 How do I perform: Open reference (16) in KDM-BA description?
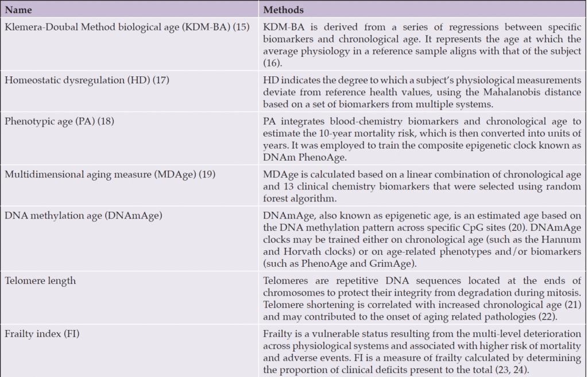[x=272, y=63]
